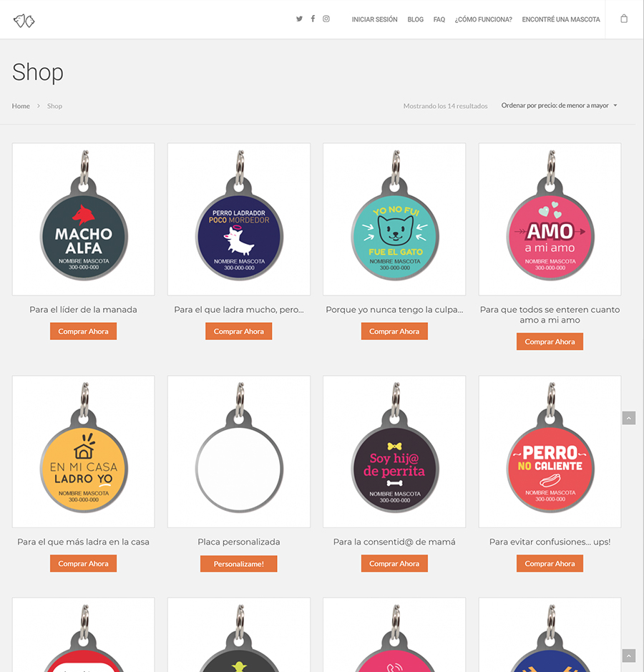Click Comprar Ahora under Macho Alfa tag

click(83, 331)
